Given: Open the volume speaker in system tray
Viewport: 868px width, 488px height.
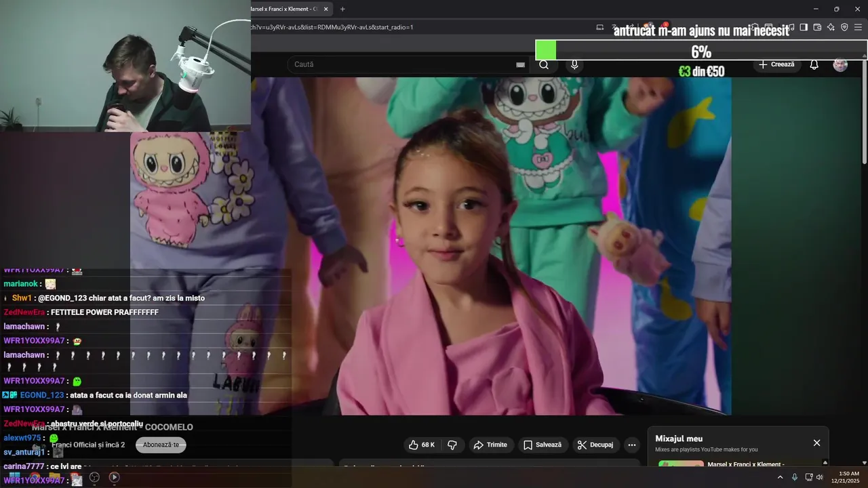Looking at the screenshot, I should 820,477.
